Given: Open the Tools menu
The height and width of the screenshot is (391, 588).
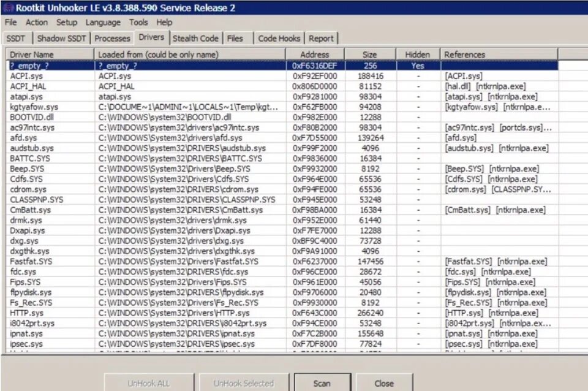Looking at the screenshot, I should [x=138, y=23].
